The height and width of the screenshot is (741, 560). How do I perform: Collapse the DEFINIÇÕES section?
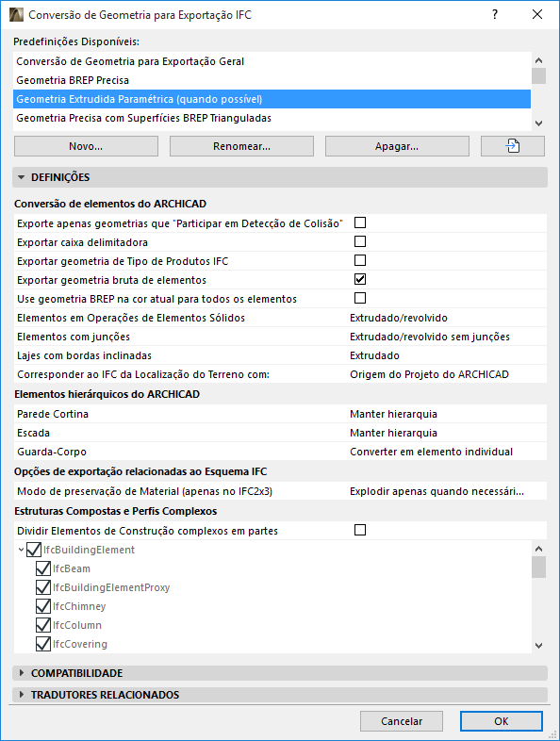(x=22, y=177)
